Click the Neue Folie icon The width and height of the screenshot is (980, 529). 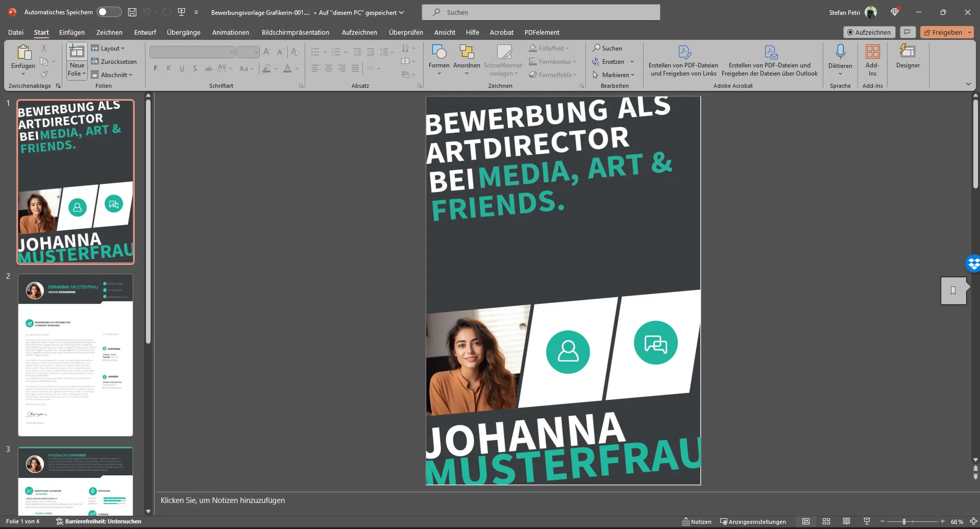coord(77,51)
